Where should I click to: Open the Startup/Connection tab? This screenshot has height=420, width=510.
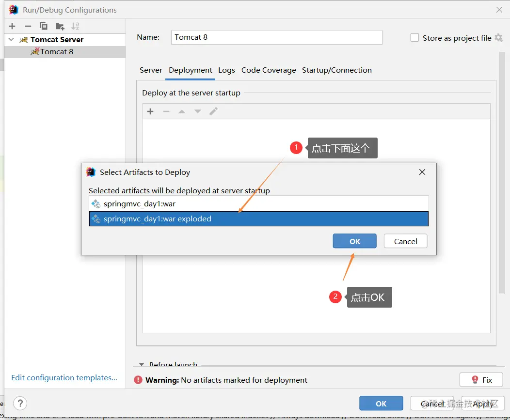pyautogui.click(x=336, y=70)
